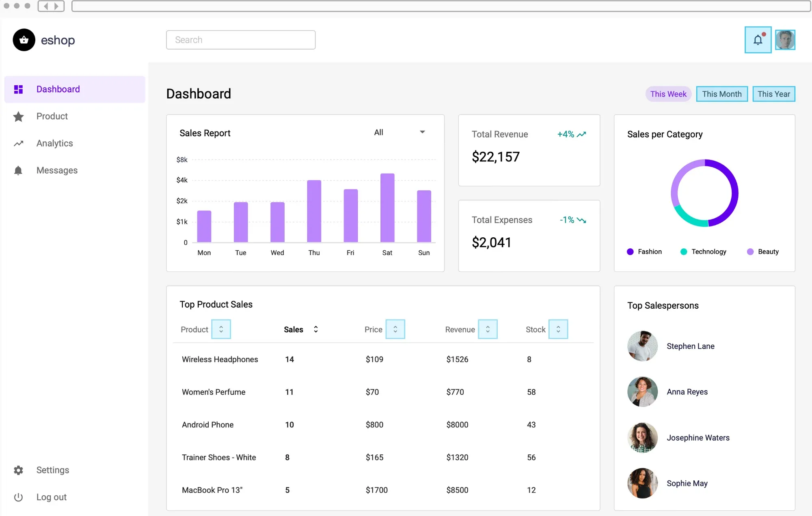
Task: Click the Log out power icon
Action: [18, 497]
